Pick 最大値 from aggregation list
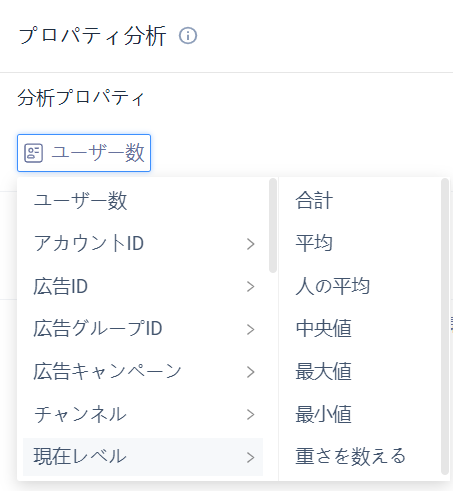The width and height of the screenshot is (453, 491). coord(323,371)
